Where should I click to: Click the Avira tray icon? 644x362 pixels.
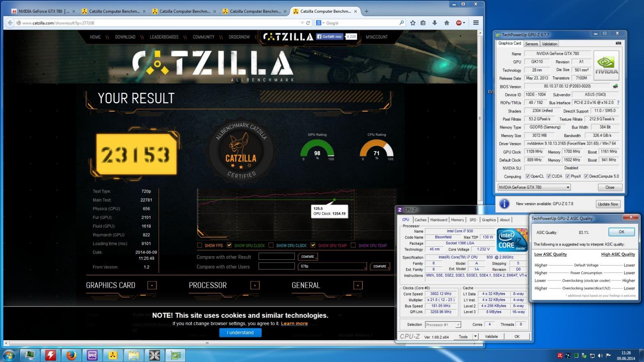tap(560, 355)
